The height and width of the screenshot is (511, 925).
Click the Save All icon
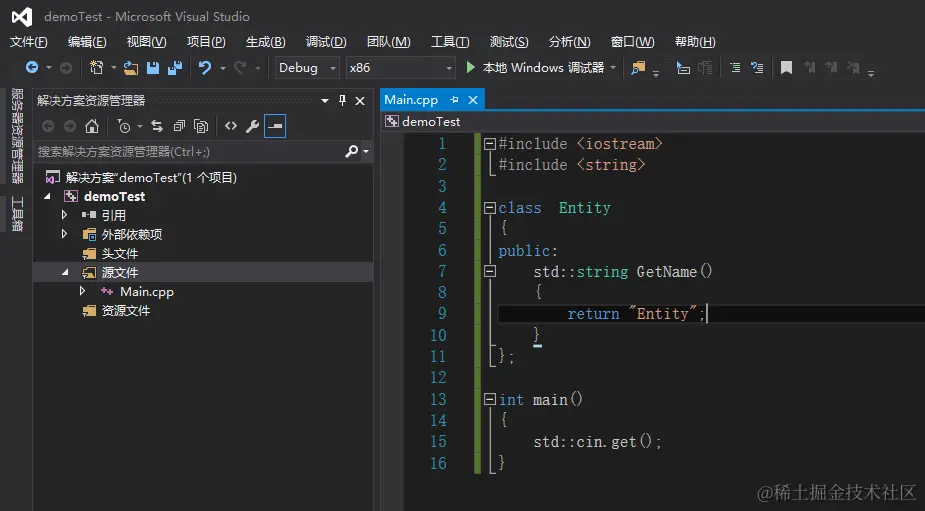175,68
